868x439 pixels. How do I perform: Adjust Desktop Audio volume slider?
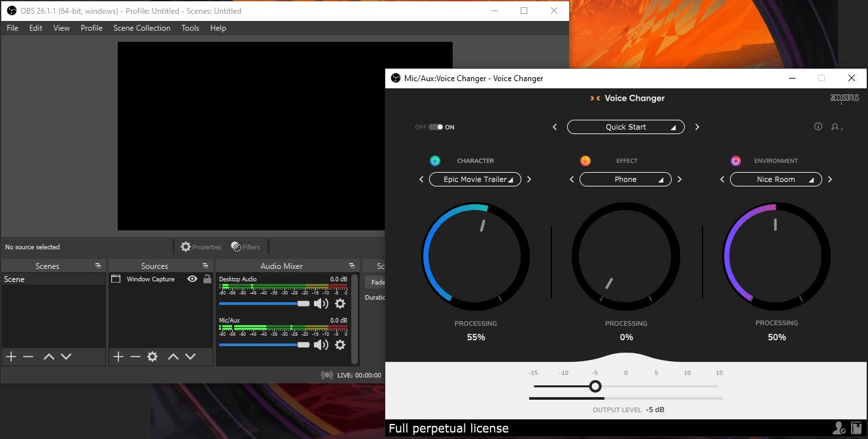click(264, 304)
